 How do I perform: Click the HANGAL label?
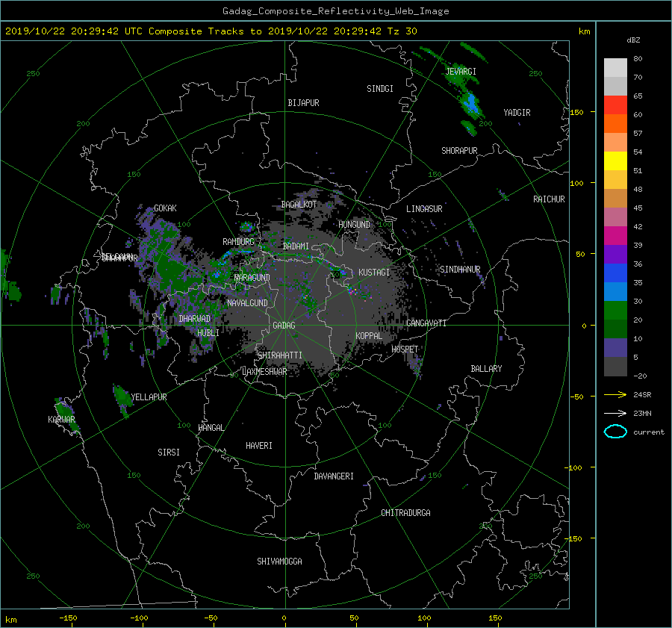tap(211, 428)
